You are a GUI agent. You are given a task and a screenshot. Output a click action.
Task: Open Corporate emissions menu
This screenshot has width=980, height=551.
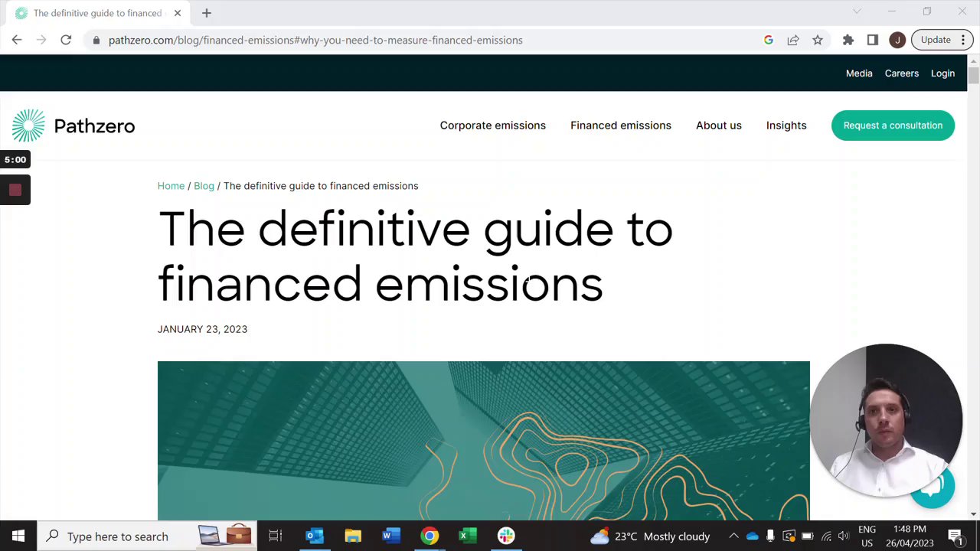493,126
